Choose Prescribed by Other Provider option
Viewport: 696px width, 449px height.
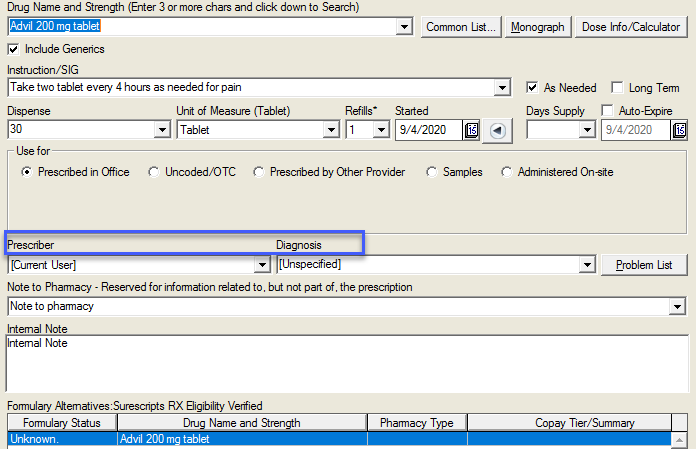[259, 172]
